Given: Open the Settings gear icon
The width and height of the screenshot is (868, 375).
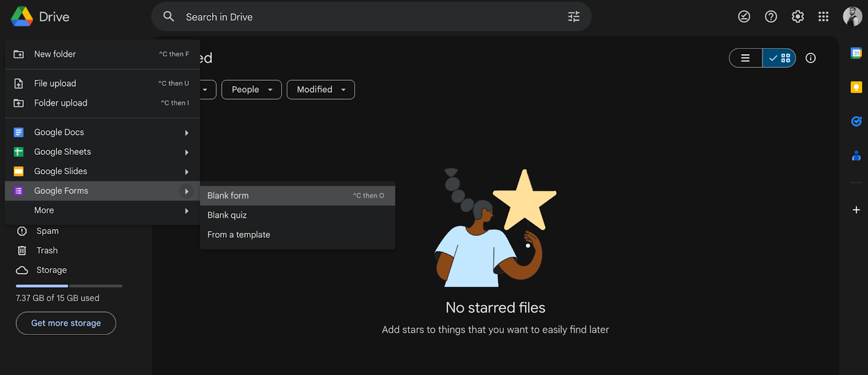Looking at the screenshot, I should (797, 17).
